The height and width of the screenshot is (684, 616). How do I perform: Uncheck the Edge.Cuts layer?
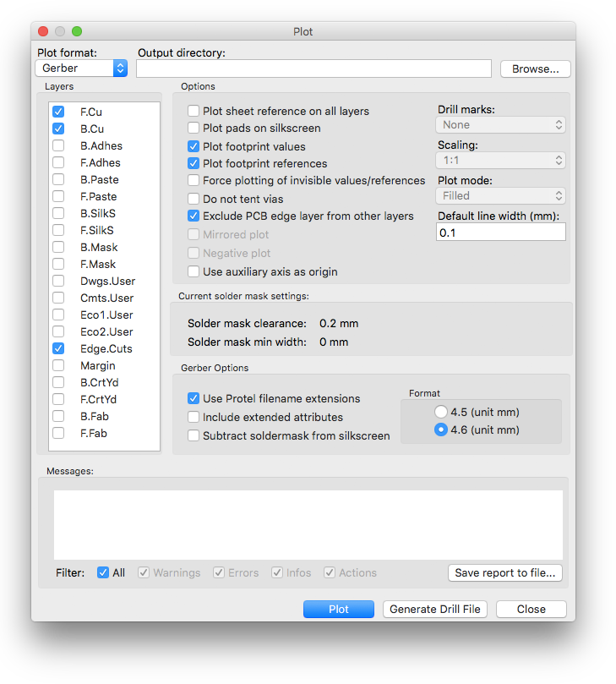[x=58, y=348]
